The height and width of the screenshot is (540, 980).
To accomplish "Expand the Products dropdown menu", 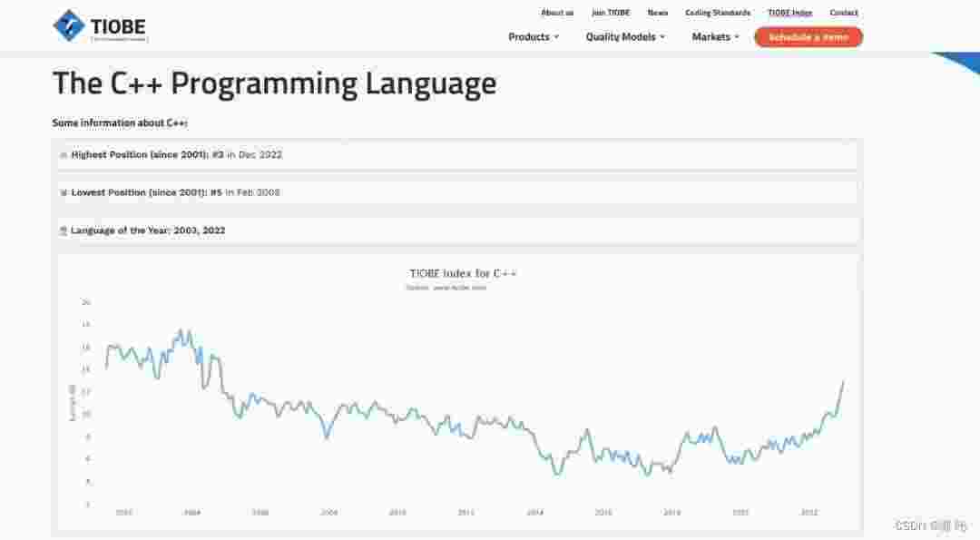I will 534,37.
